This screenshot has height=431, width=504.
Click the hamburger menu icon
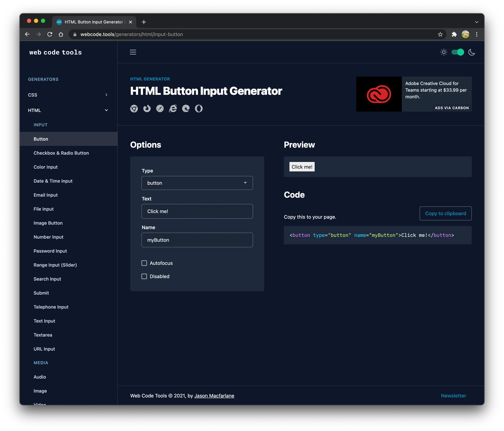pos(133,52)
